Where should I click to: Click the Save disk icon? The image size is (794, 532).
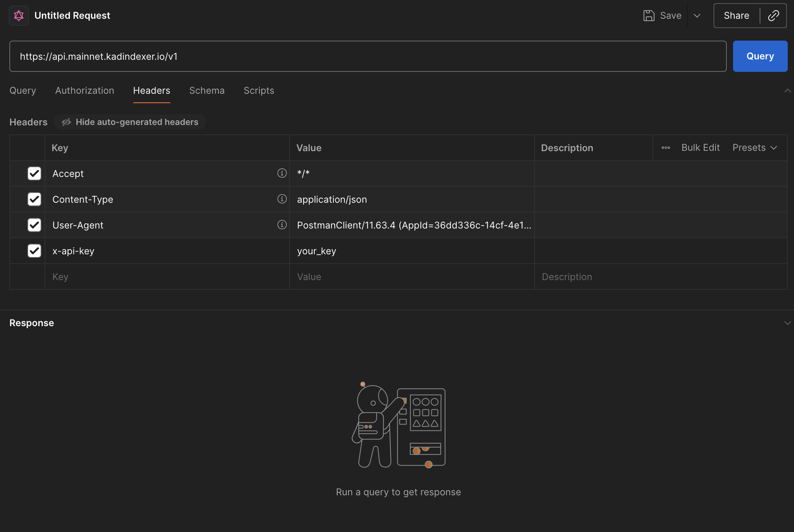tap(649, 16)
